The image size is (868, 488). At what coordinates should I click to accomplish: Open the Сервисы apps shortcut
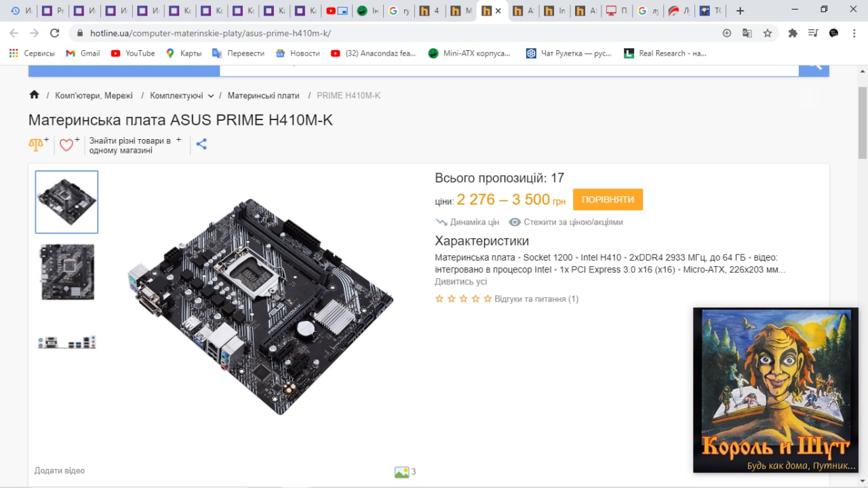tap(32, 53)
